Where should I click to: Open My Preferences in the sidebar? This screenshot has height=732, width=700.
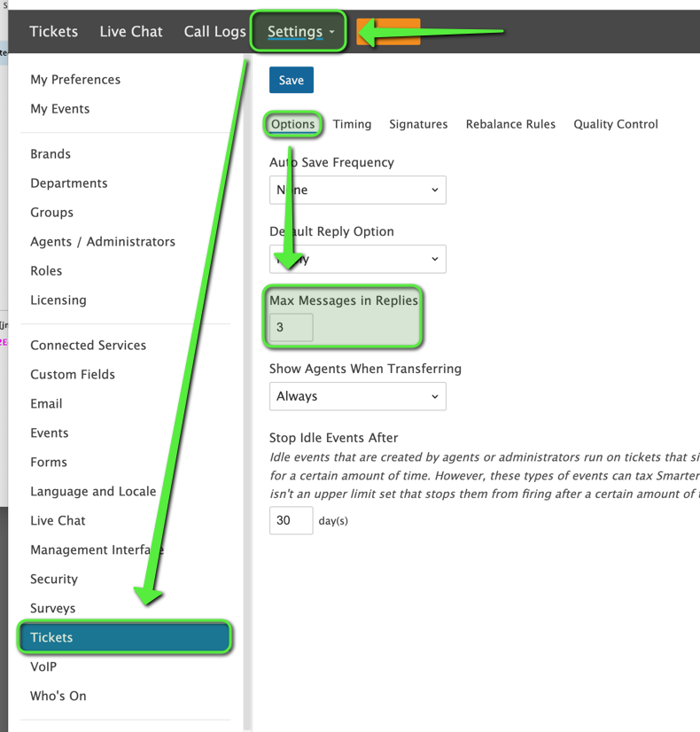tap(75, 80)
